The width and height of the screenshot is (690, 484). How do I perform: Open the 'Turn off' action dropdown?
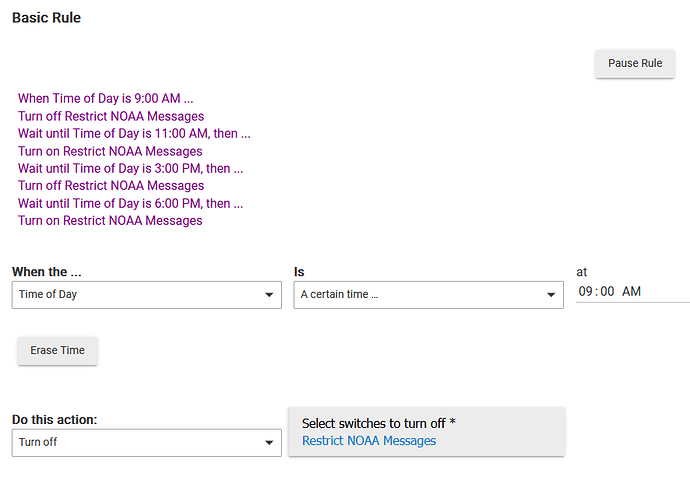146,442
